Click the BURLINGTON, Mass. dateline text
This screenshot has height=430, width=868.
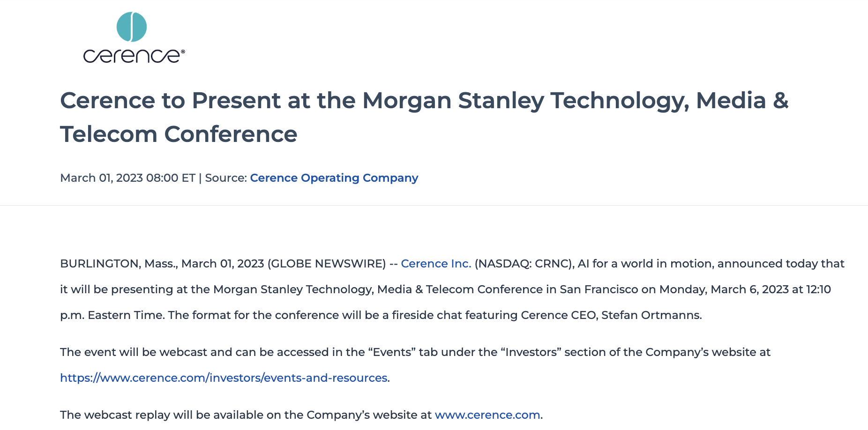(x=119, y=264)
